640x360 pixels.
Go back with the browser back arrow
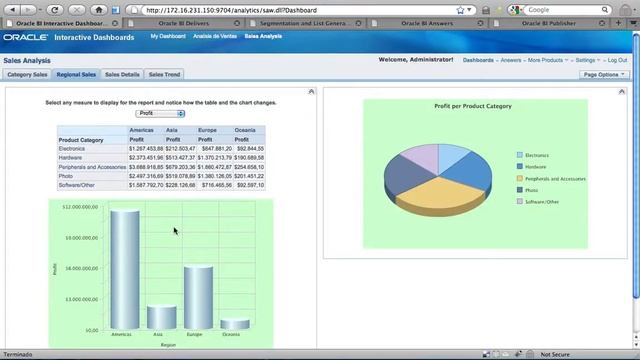[x=12, y=9]
